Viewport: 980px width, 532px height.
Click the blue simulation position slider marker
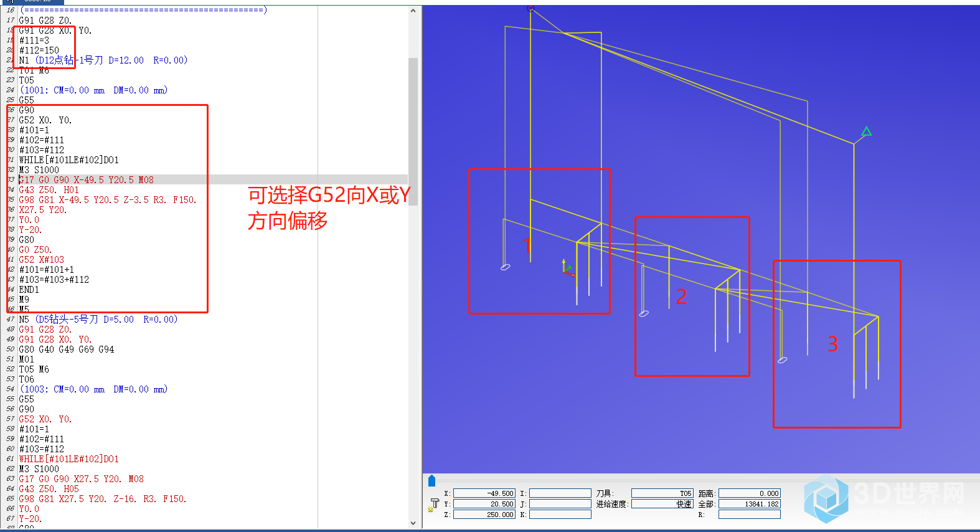coord(431,480)
